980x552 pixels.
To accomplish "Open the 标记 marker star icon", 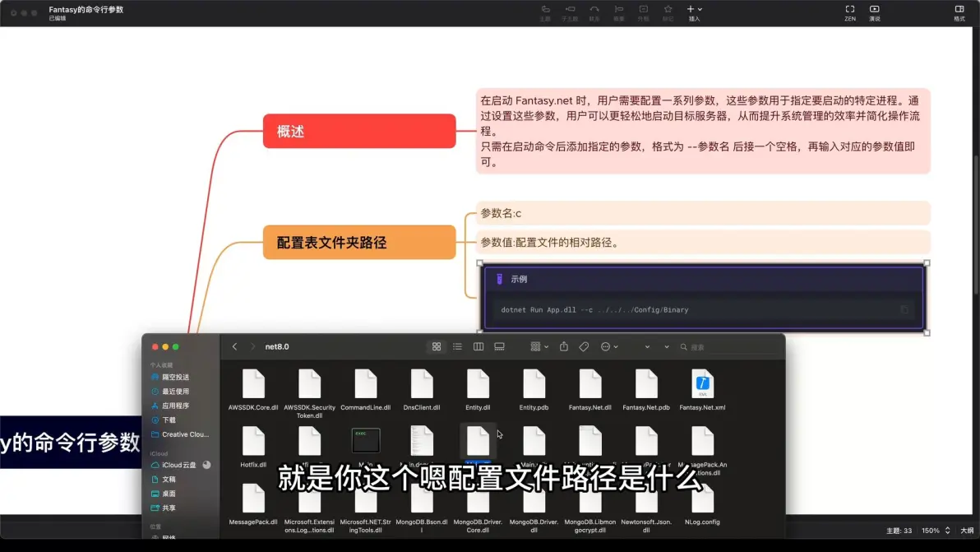I will (668, 12).
